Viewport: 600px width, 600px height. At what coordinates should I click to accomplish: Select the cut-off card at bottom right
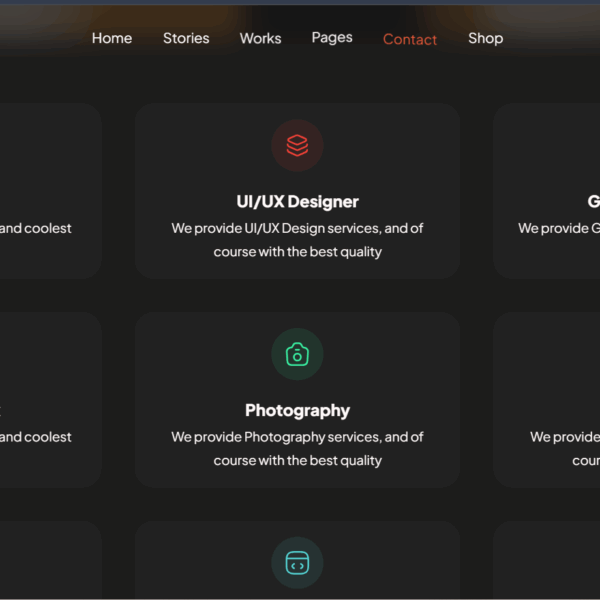548,560
